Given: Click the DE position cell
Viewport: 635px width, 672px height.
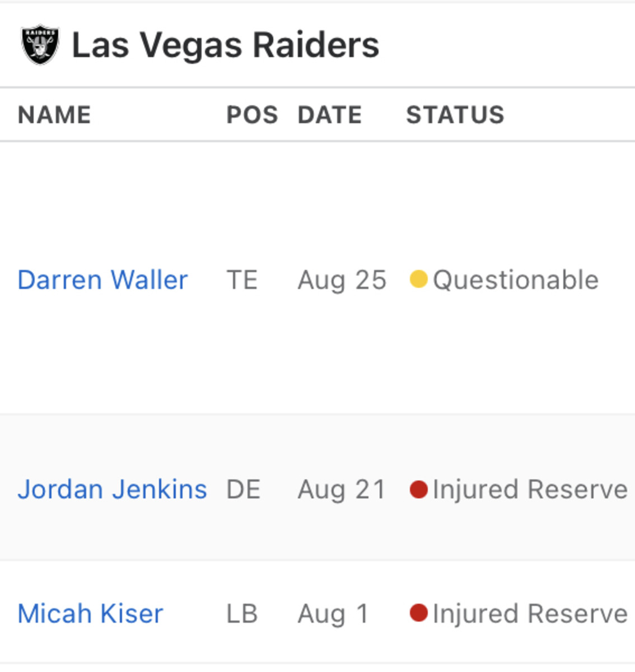Looking at the screenshot, I should (x=243, y=489).
